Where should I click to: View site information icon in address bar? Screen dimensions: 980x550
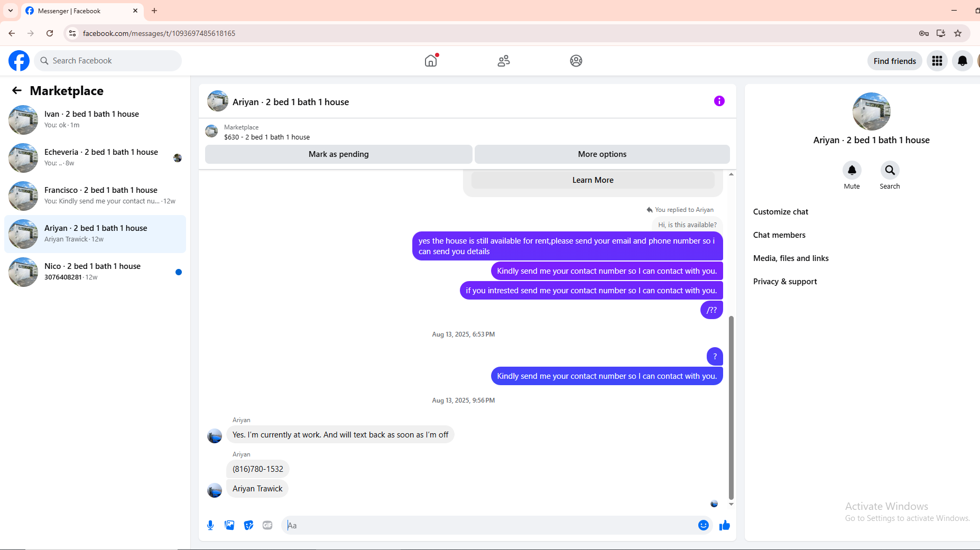tap(72, 33)
